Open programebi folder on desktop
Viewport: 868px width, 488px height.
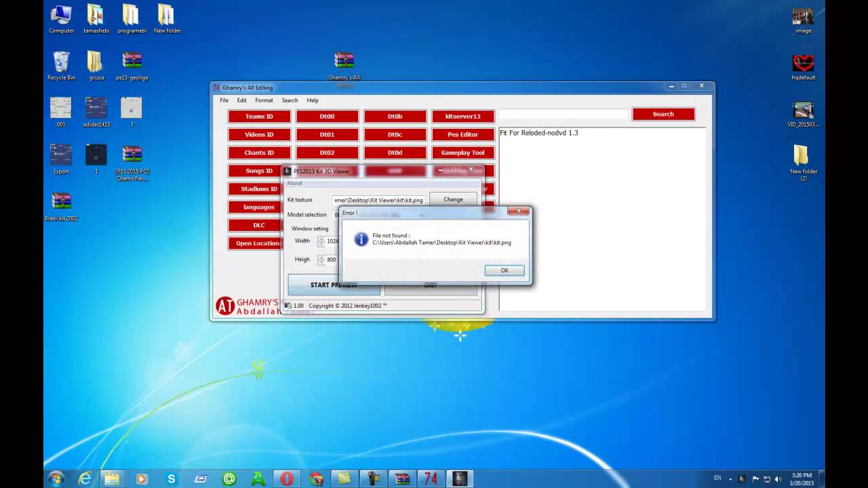pos(132,20)
